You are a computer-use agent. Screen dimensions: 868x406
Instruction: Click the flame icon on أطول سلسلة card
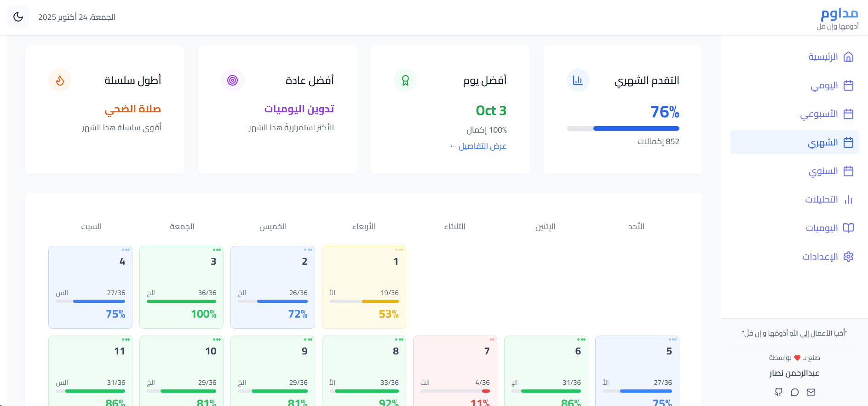tap(60, 80)
